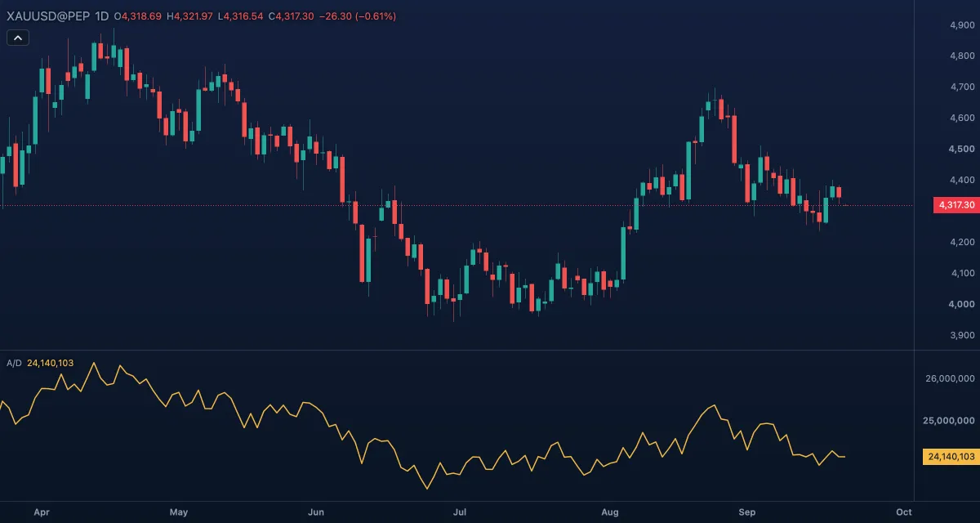Click the 4,200 price axis label
The width and height of the screenshot is (980, 523).
pyautogui.click(x=962, y=242)
